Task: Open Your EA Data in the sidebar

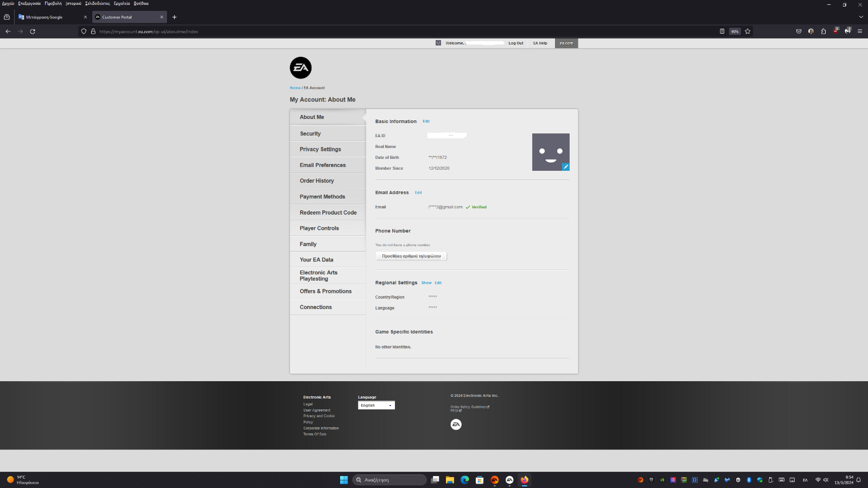Action: (x=328, y=260)
